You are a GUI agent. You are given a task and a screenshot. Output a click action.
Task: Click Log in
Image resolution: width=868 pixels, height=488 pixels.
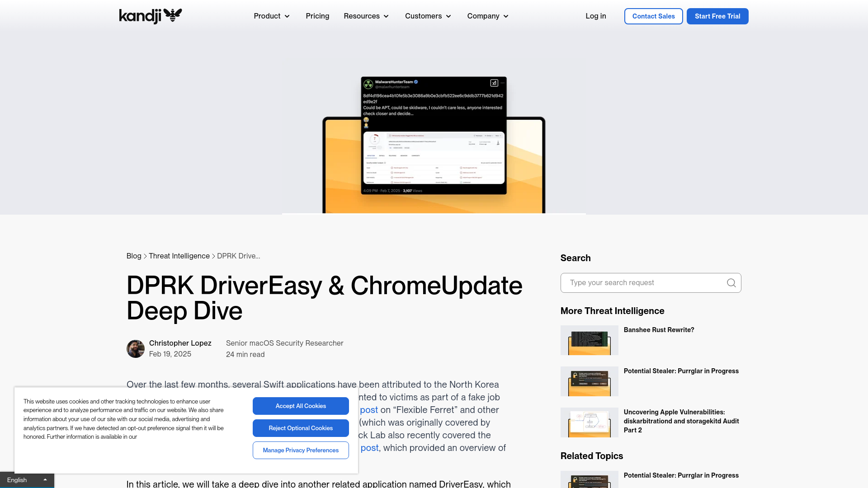(x=596, y=16)
